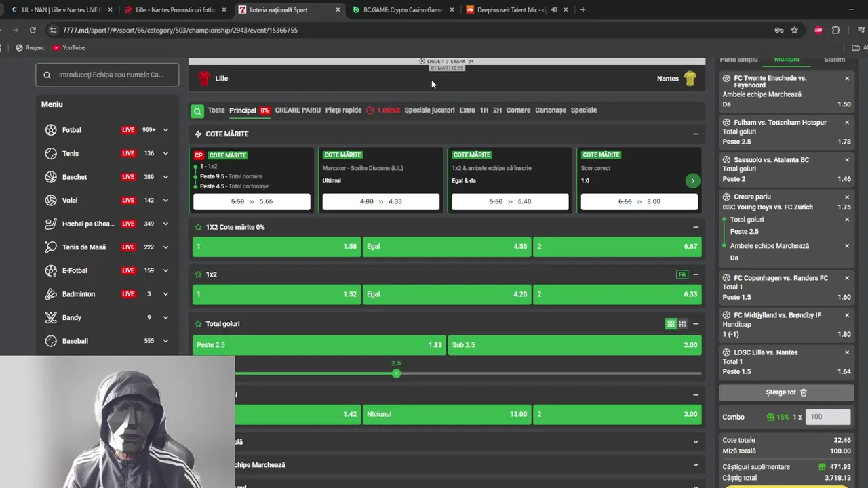Select Piețe rapide tab
Screen dimensions: 868x488
click(344, 110)
